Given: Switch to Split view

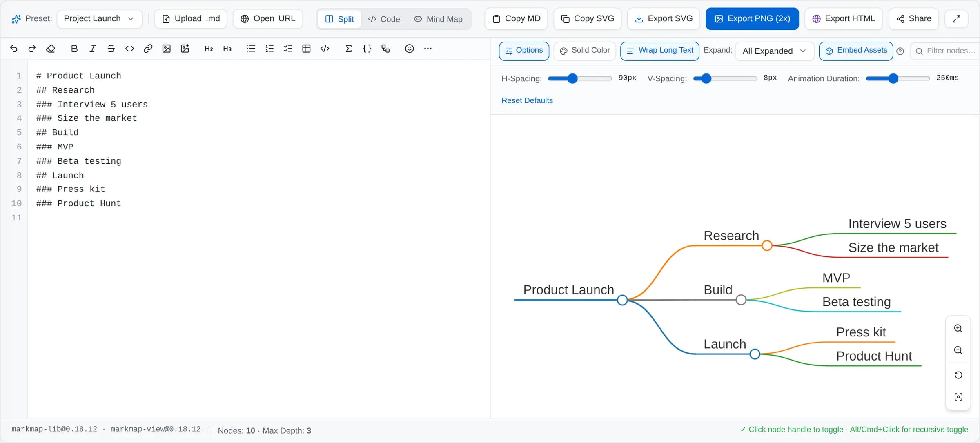Looking at the screenshot, I should click(x=339, y=19).
